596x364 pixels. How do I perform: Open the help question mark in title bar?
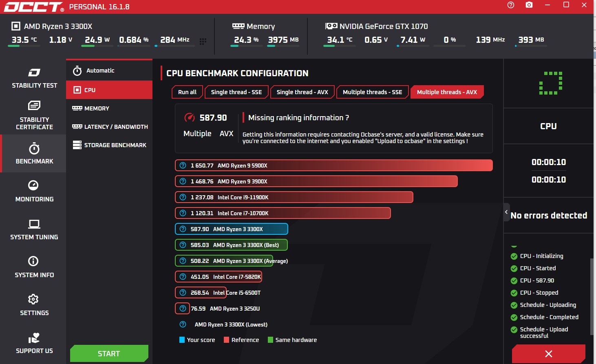(511, 5)
